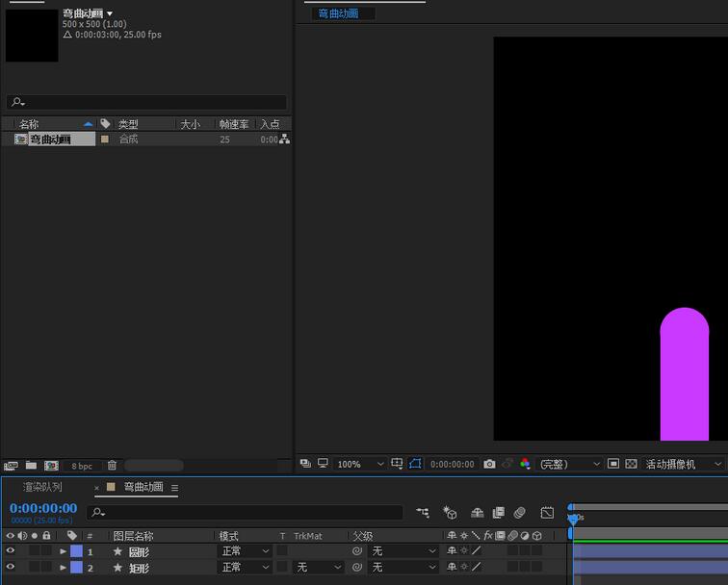Image resolution: width=728 pixels, height=585 pixels.
Task: Open the (完整) resolution dropdown
Action: point(569,464)
